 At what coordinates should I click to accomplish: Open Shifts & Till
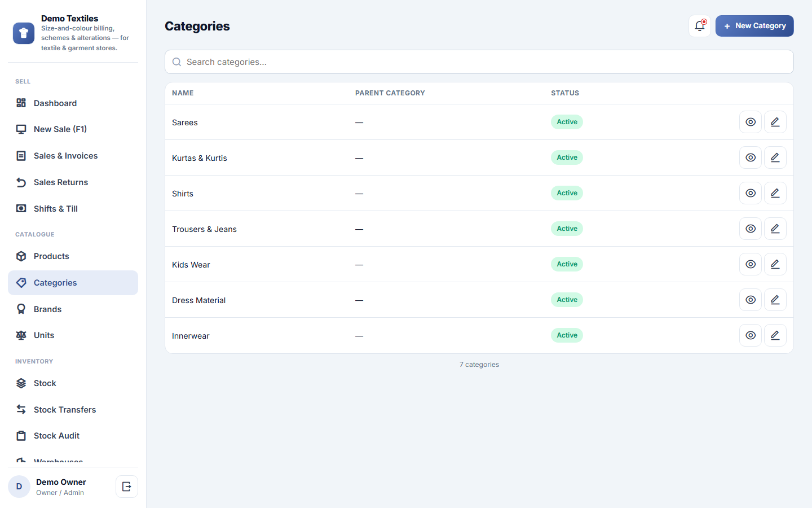(73, 209)
